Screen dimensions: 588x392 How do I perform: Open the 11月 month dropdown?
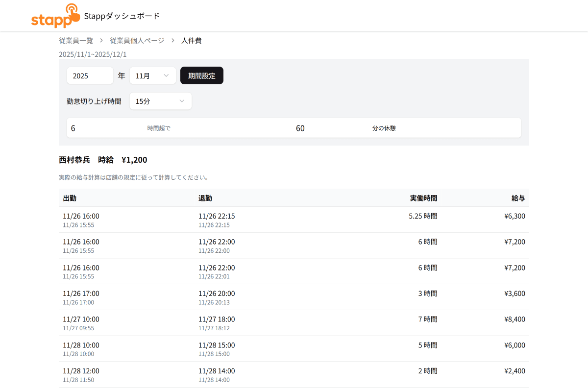152,76
